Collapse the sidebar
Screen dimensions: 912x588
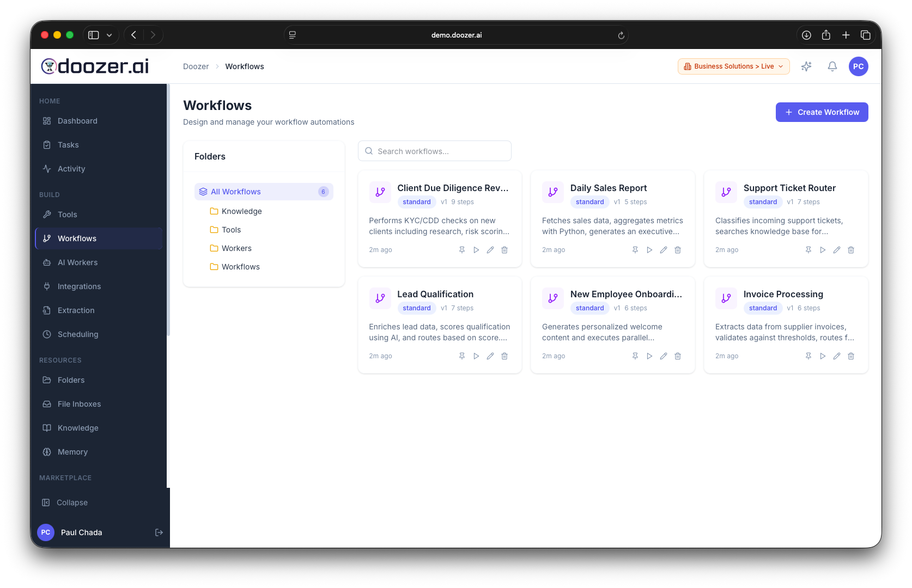[71, 502]
